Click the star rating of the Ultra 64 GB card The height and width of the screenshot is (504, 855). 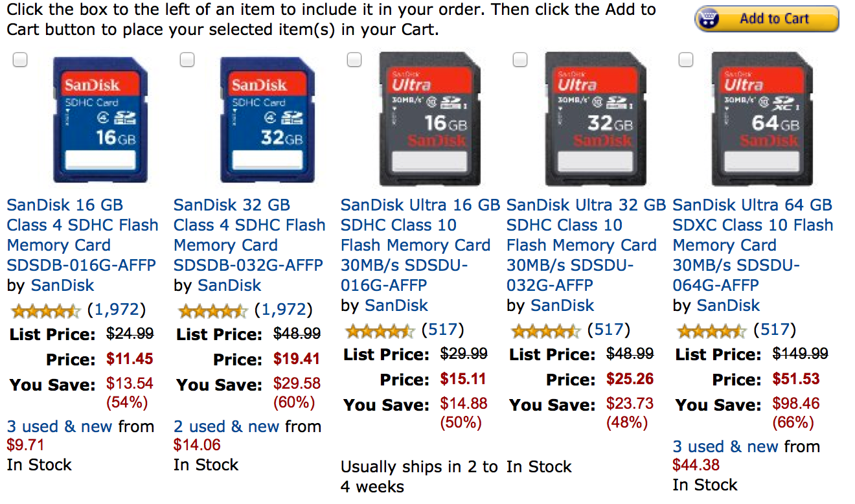pos(711,332)
